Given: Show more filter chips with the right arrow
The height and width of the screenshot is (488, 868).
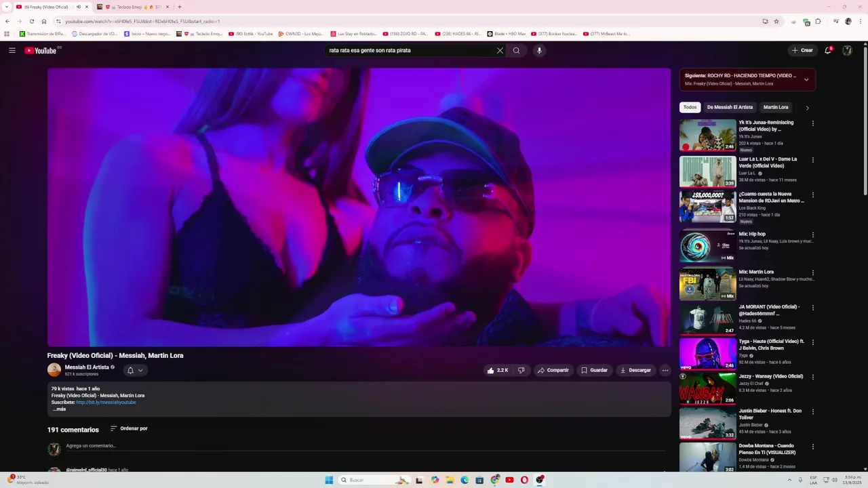Looking at the screenshot, I should (807, 108).
